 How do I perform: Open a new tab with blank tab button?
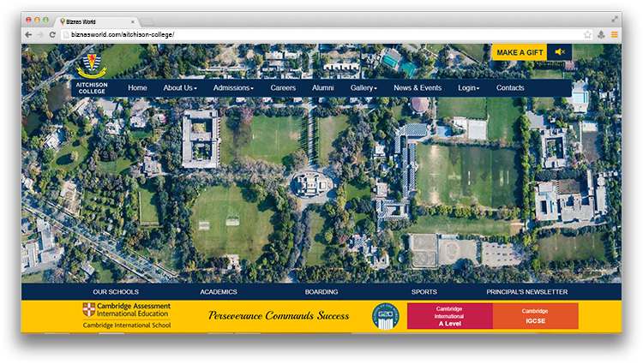tap(147, 21)
